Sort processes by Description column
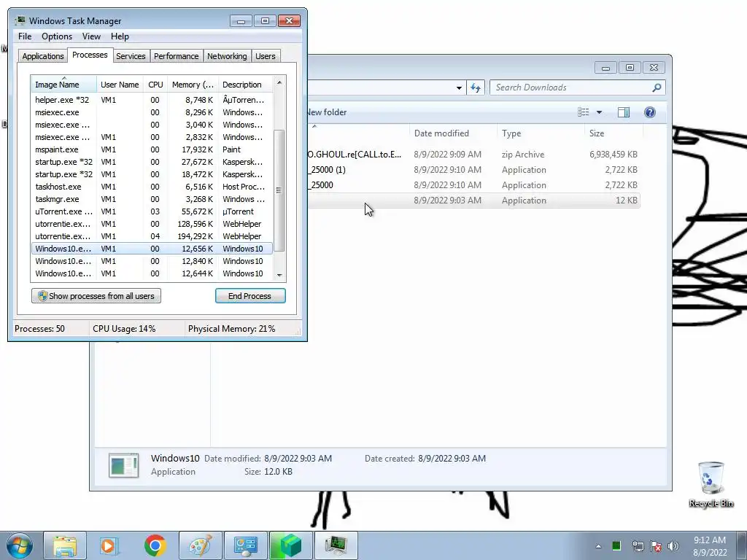The image size is (747, 560). pos(245,85)
